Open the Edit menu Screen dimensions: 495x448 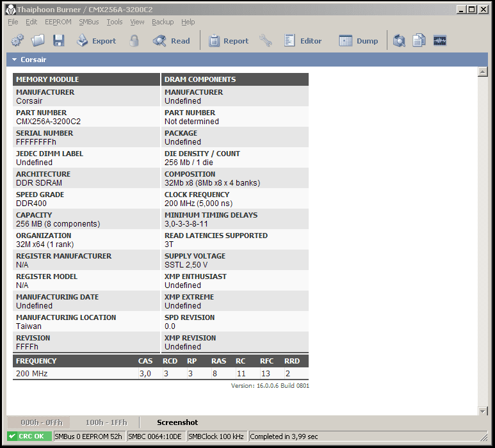pyautogui.click(x=31, y=22)
